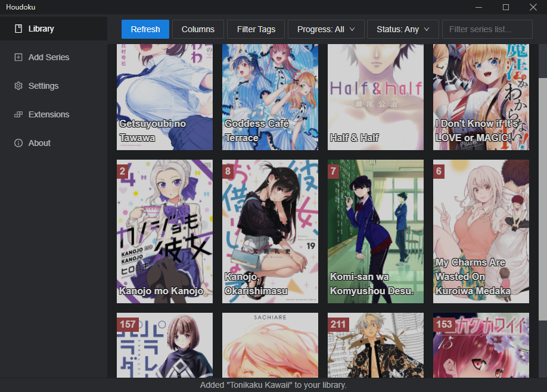547x392 pixels.
Task: Click the Settings gear icon
Action: [x=18, y=86]
